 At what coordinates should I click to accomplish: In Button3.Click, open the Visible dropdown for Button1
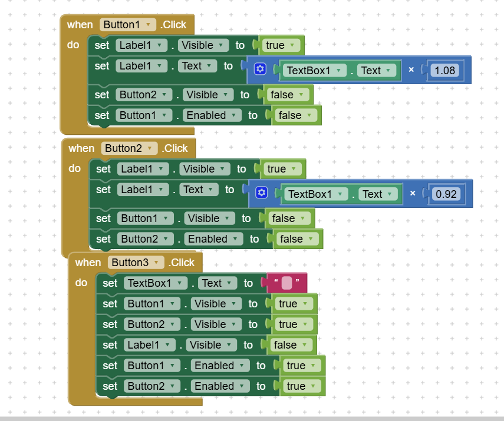pyautogui.click(x=216, y=304)
